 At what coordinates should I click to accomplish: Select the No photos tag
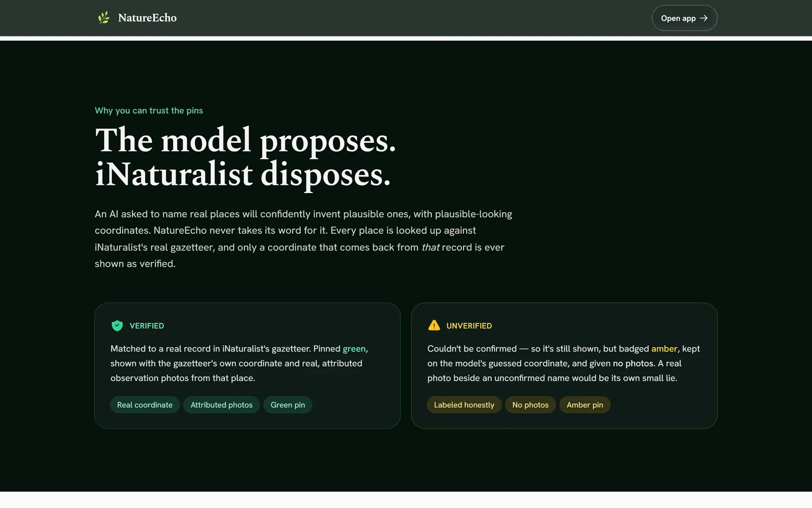tap(530, 405)
